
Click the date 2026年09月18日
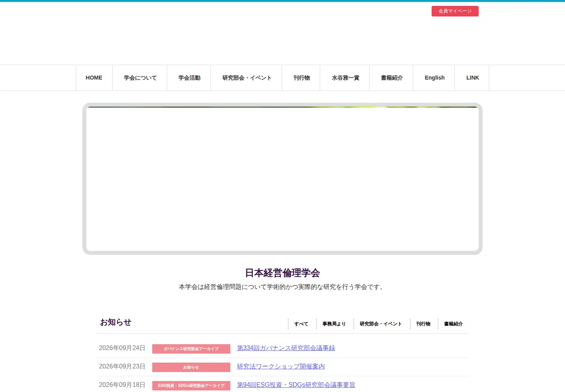click(122, 385)
